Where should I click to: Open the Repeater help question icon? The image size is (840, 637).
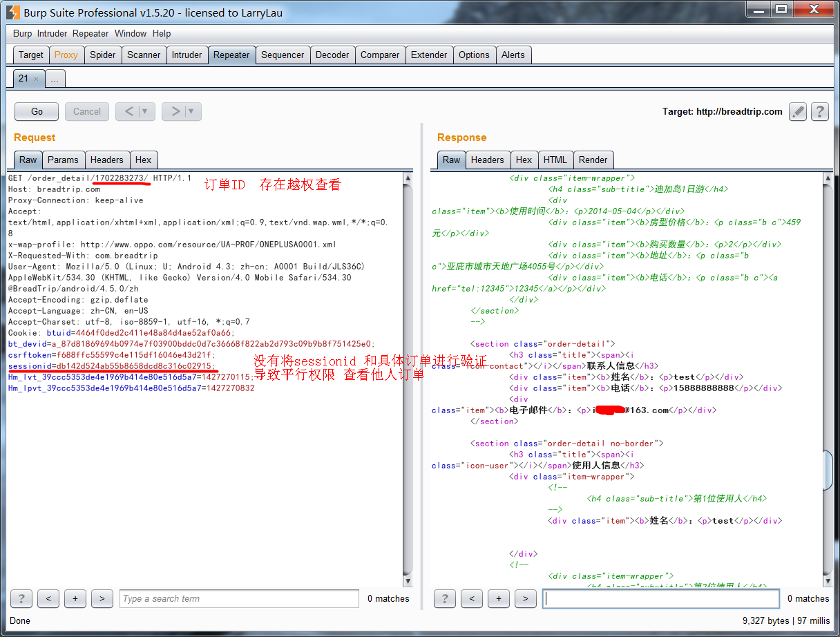click(819, 111)
